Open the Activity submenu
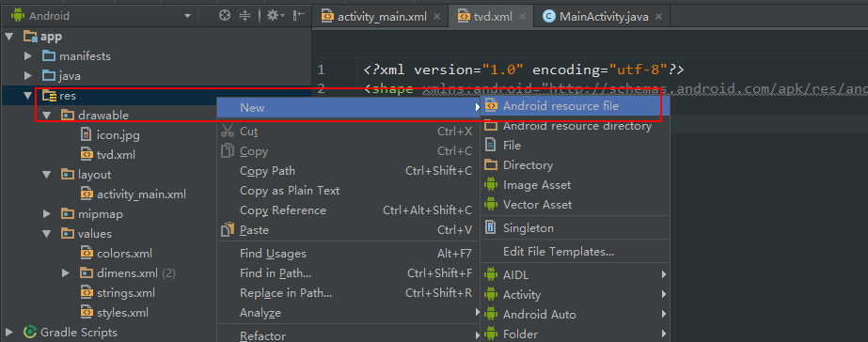868x342 pixels. [x=576, y=295]
